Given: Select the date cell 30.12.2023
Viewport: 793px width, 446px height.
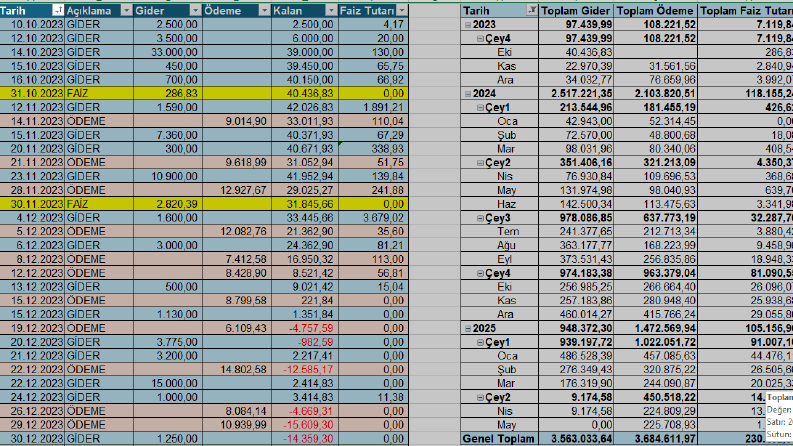Looking at the screenshot, I should (32, 438).
